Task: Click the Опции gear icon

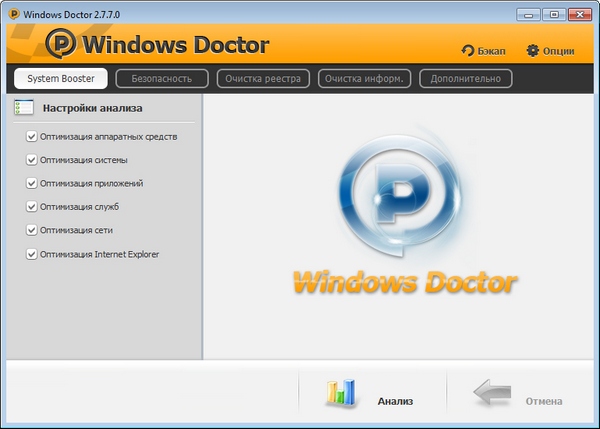Action: [x=533, y=51]
